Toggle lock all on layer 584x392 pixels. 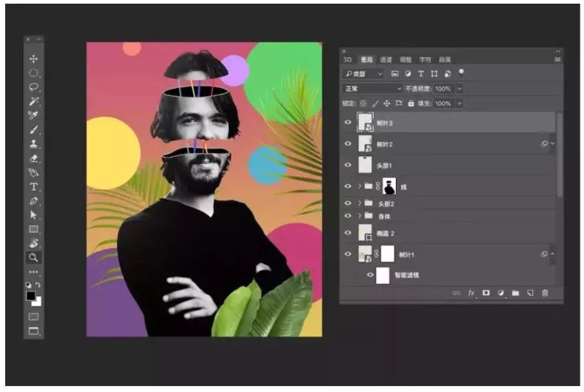point(411,104)
